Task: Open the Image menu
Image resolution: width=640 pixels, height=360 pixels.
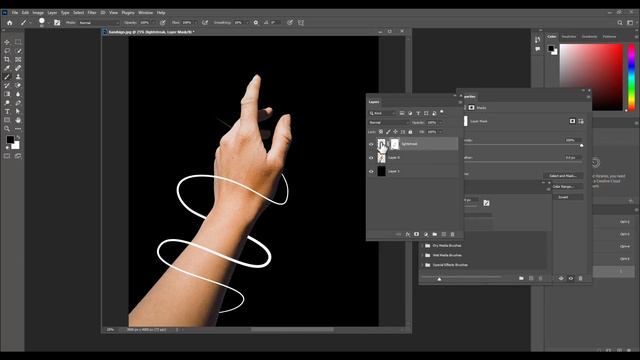Action: pyautogui.click(x=38, y=13)
